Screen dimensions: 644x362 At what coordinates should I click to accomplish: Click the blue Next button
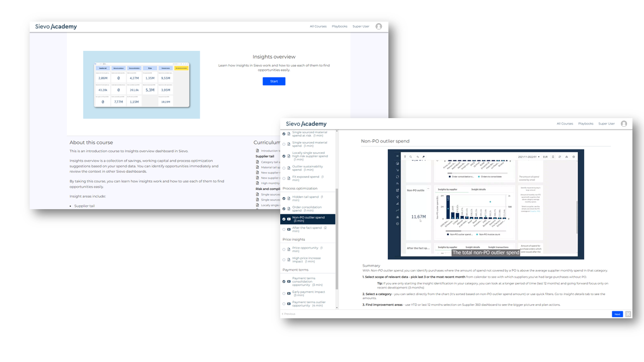[x=617, y=314]
